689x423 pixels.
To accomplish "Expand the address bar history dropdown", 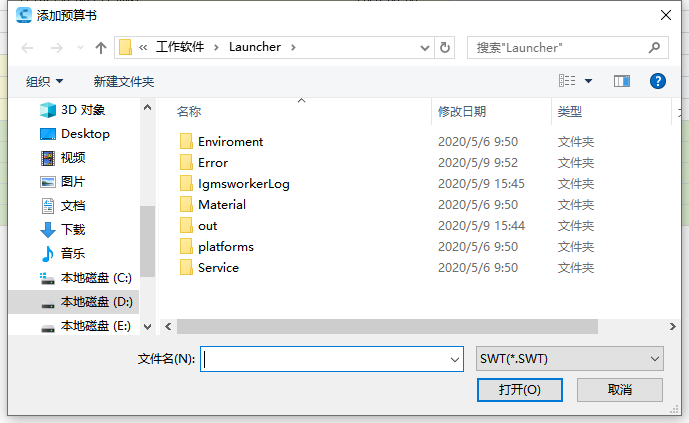I will 424,47.
